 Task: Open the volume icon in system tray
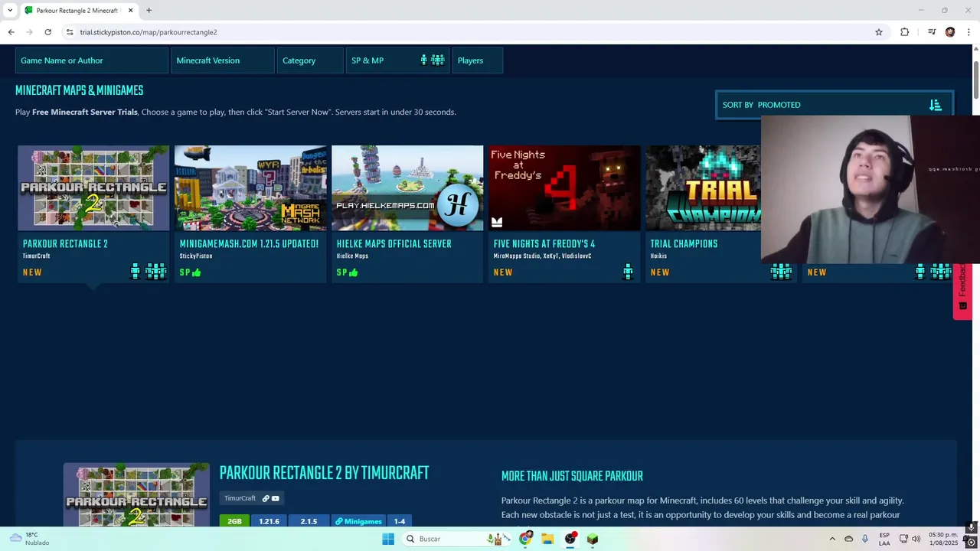tap(916, 539)
